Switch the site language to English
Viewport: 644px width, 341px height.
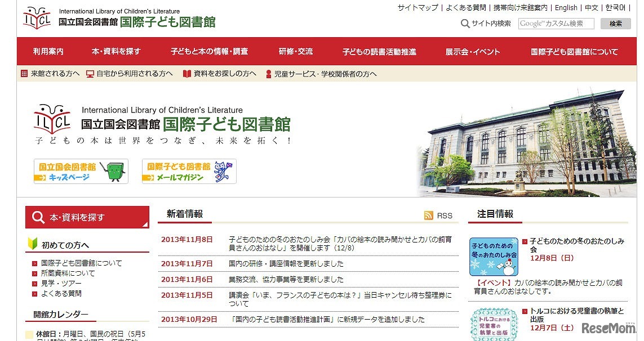point(566,7)
